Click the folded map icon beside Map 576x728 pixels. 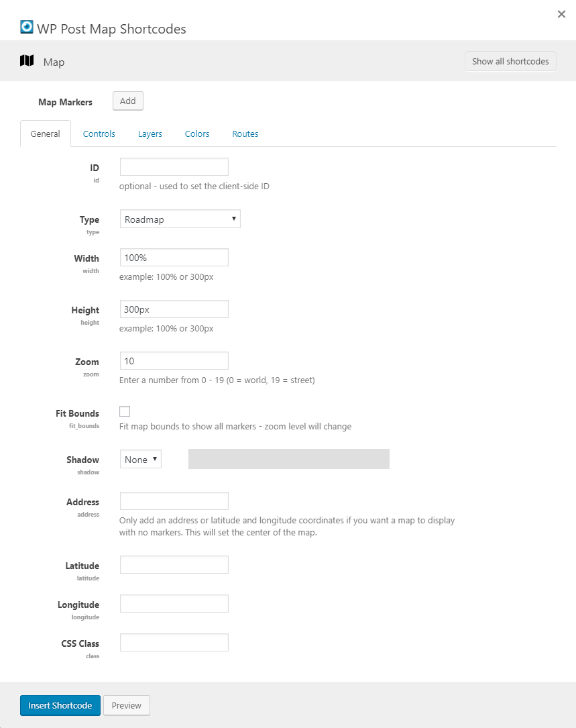pos(27,61)
